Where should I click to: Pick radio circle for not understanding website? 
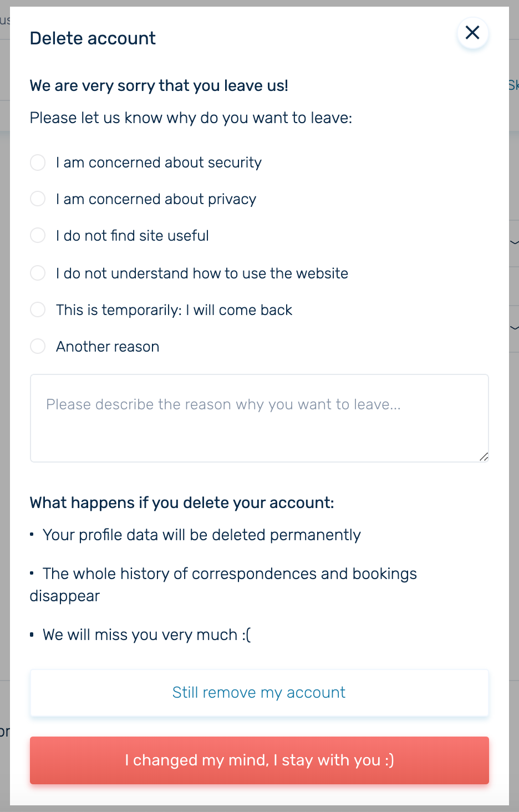[x=38, y=273]
